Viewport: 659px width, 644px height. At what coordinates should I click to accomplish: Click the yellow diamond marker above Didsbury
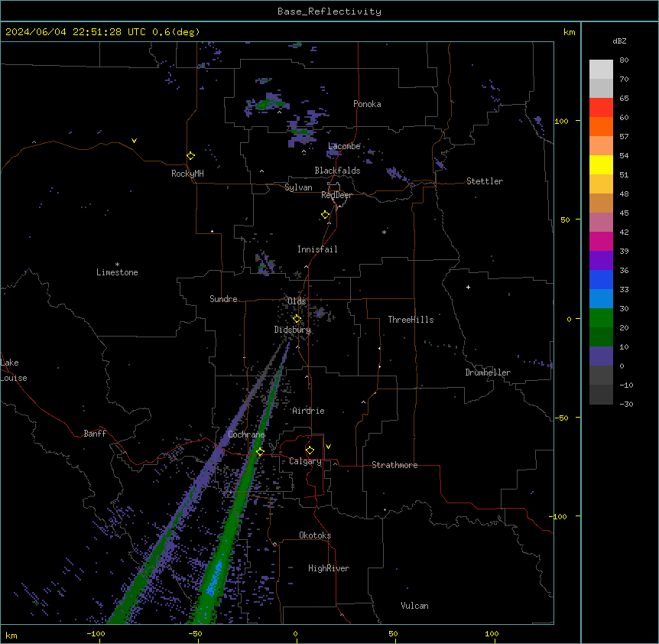297,319
